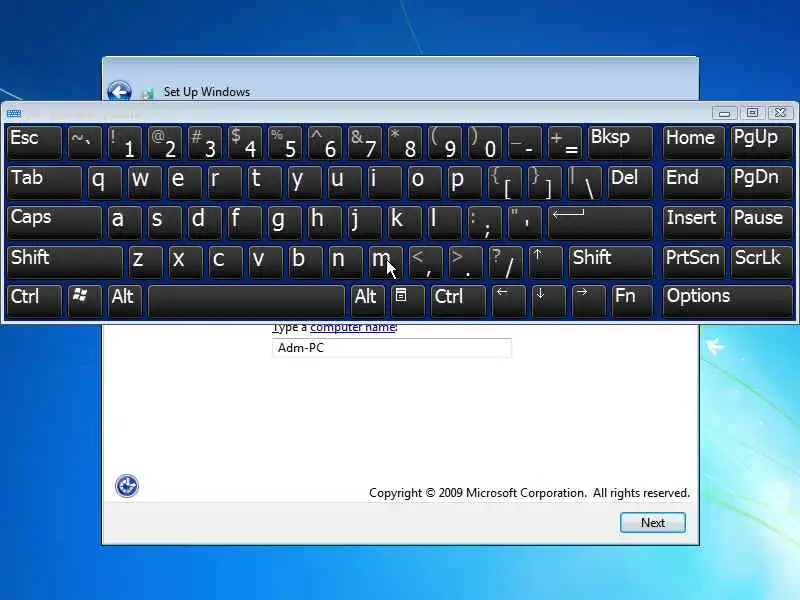Click the End key
800x600 pixels.
(x=693, y=182)
